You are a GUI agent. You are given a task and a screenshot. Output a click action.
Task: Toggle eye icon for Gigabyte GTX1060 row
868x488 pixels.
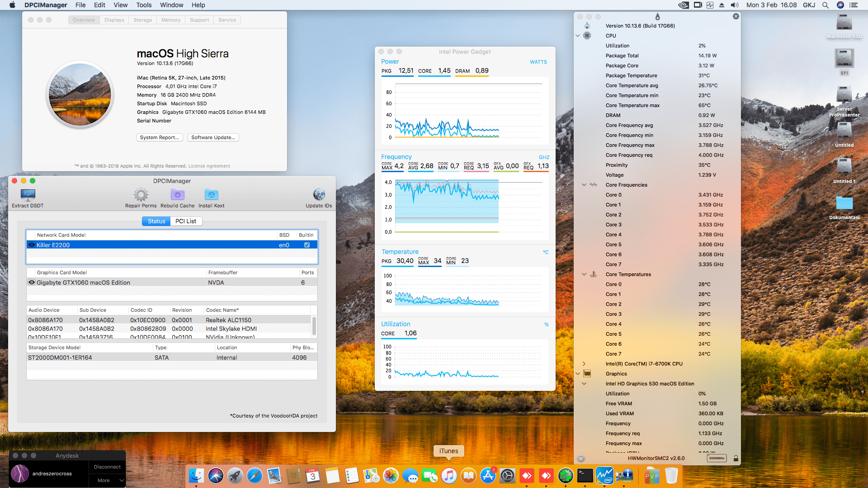click(x=32, y=282)
